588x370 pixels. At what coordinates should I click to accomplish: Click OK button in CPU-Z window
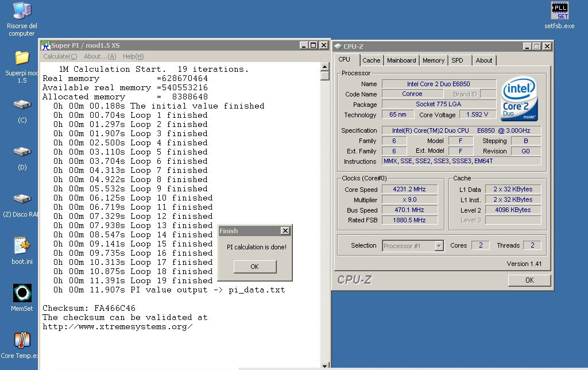529,280
